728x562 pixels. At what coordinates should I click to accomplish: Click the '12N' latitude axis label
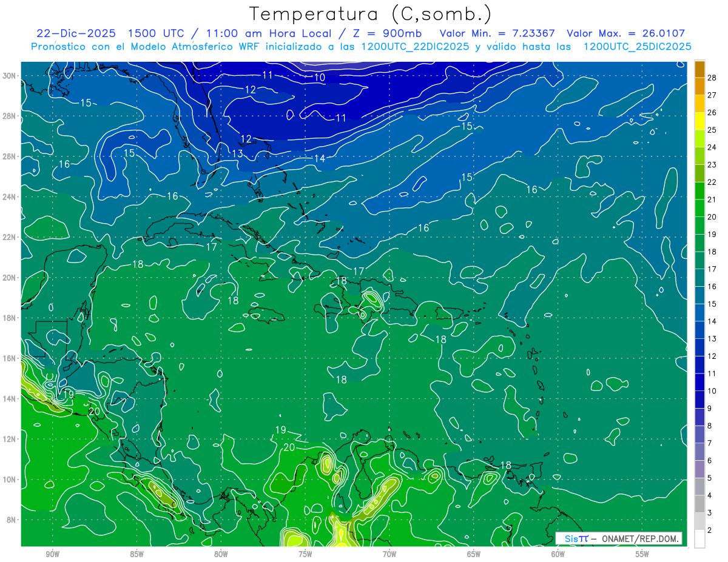point(10,439)
